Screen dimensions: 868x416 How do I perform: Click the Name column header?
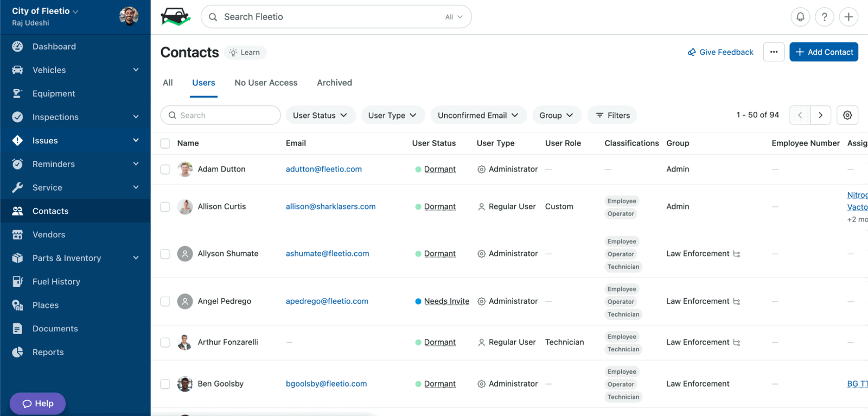pos(188,143)
